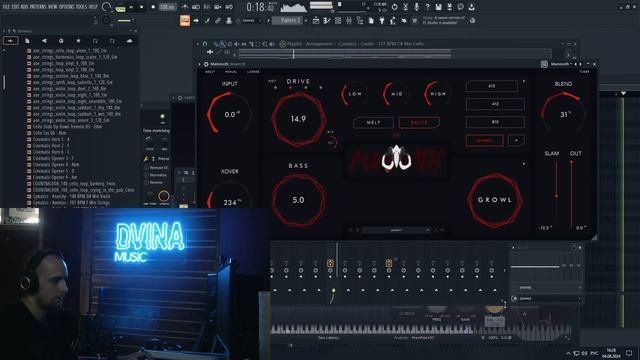Enable the Normalize checkbox
640x360 pixels.
tap(146, 175)
